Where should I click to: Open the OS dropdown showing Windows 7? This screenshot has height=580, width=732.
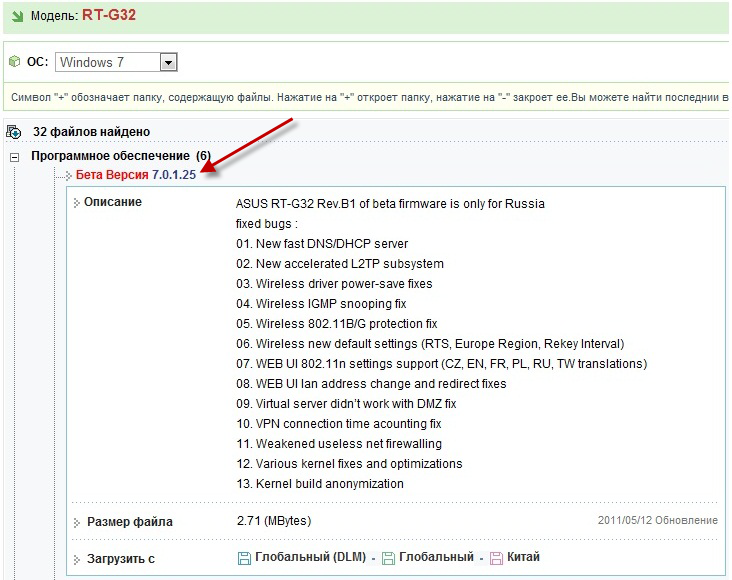tap(108, 62)
